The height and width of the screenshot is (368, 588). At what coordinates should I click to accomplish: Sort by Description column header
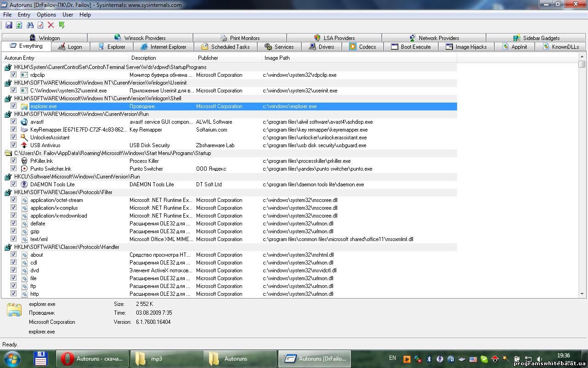coord(163,58)
